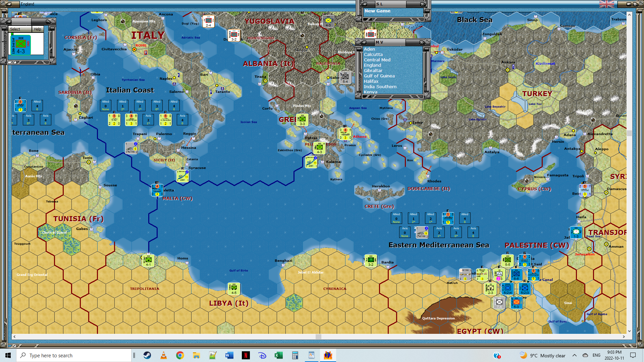This screenshot has width=644, height=362.
Task: Click the map horizontal scrollbar thumb
Action: pos(318,337)
